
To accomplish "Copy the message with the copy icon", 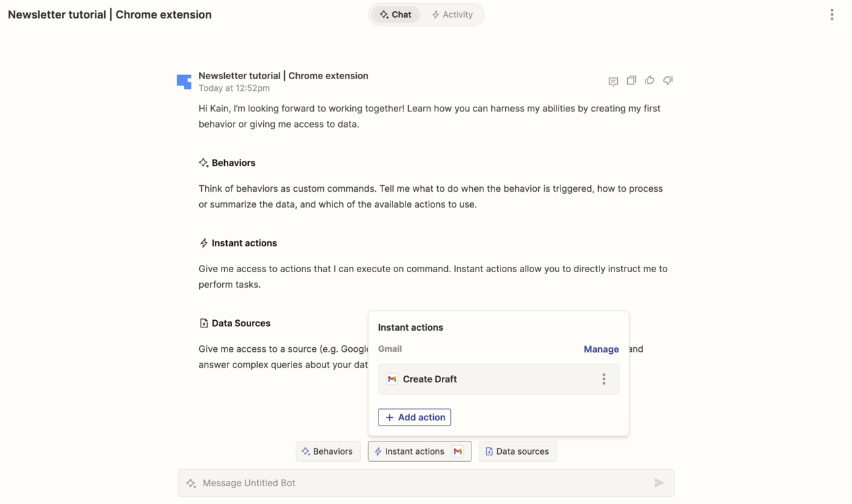I will [631, 80].
